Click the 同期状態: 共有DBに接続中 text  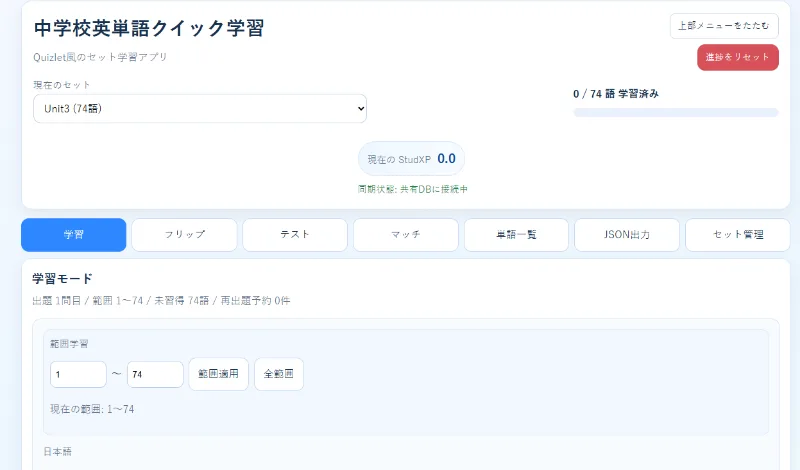pos(412,189)
